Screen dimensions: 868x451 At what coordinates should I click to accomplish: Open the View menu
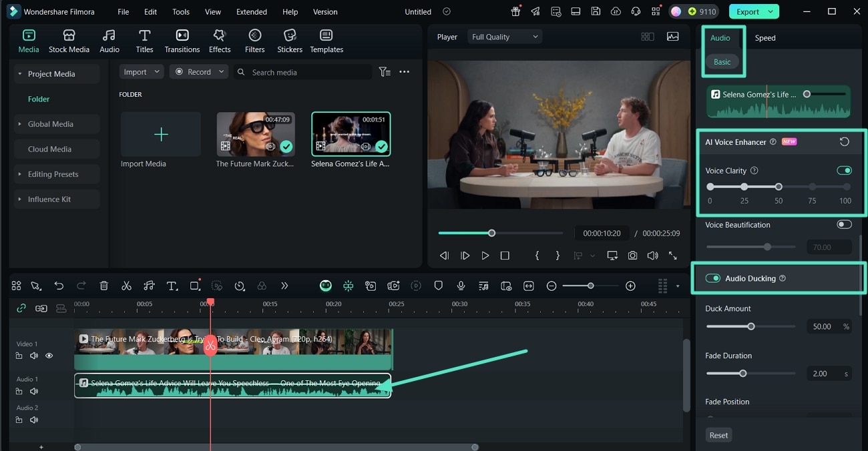click(213, 12)
